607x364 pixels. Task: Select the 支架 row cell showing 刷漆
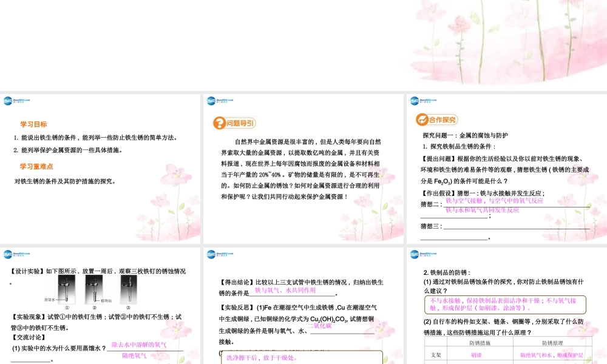click(x=477, y=354)
